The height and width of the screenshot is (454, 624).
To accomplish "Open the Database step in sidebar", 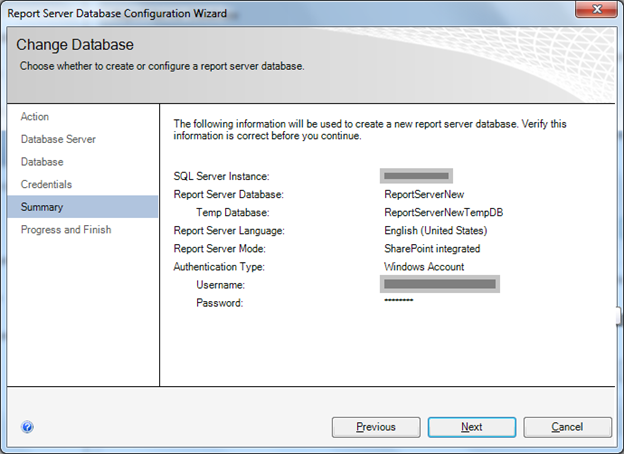I will tap(42, 162).
